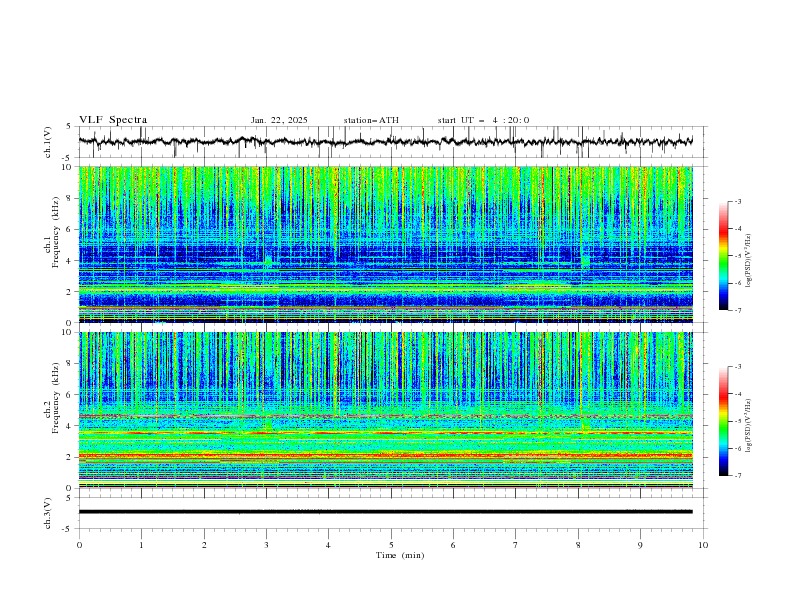Click the "VLF Spectra" title text
Image resolution: width=792 pixels, height=612 pixels.
(113, 120)
